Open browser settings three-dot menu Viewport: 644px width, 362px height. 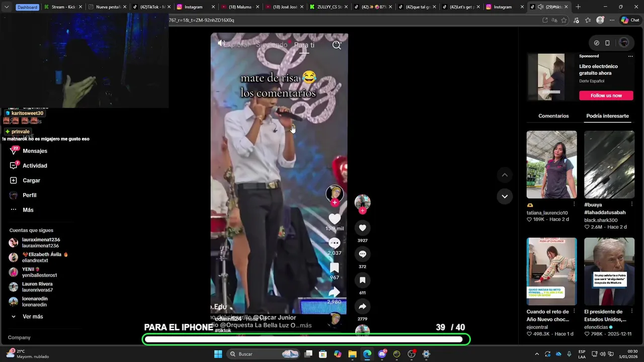[x=612, y=20]
